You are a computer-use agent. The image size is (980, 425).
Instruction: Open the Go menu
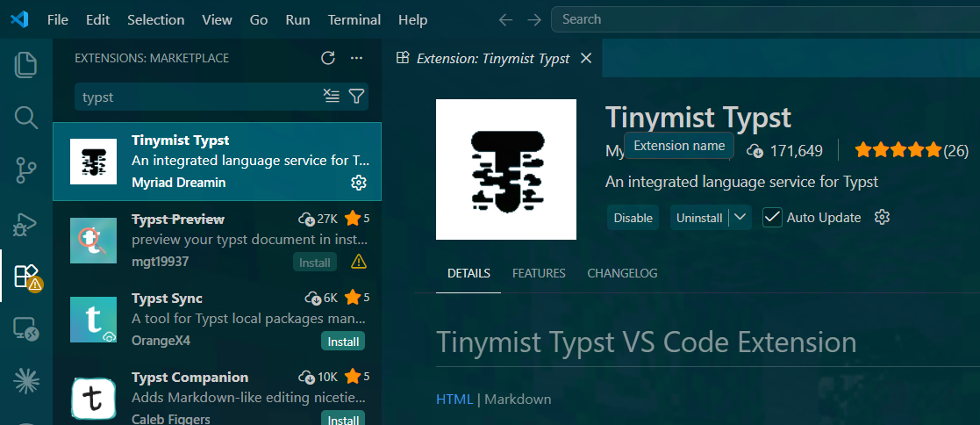pos(259,19)
